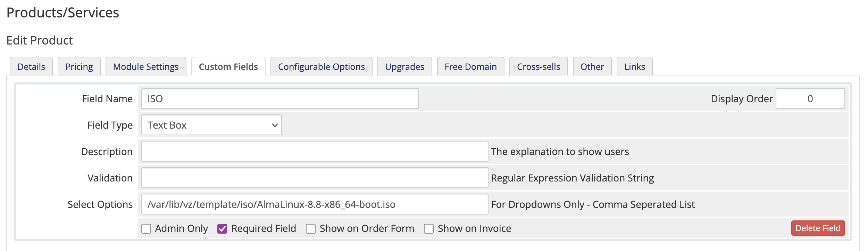Enable Show on Order Form
Viewport: 868px width, 251px height.
click(x=311, y=228)
